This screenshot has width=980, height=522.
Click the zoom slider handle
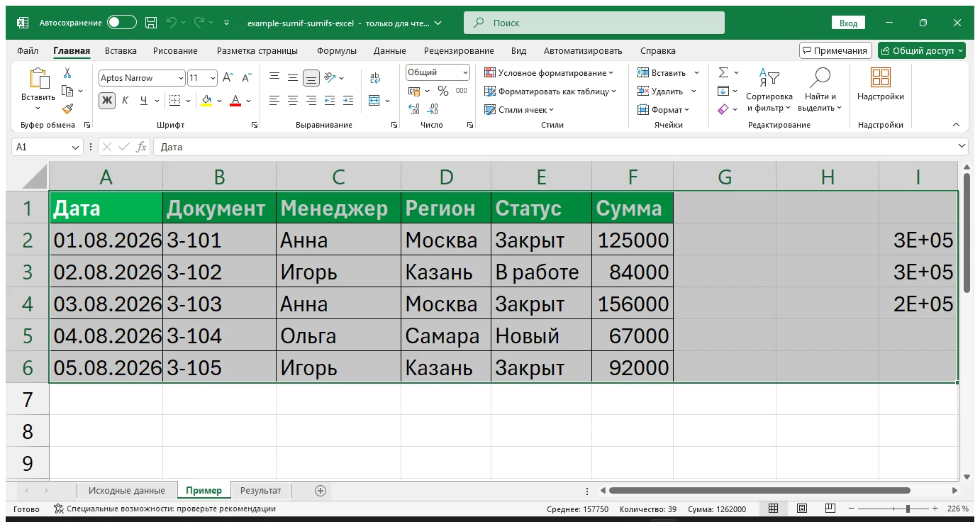point(908,509)
